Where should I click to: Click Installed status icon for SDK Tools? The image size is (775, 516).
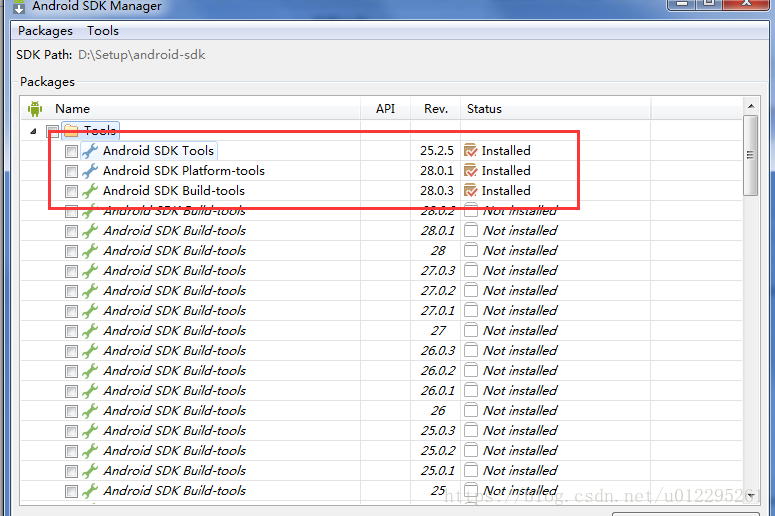point(471,150)
